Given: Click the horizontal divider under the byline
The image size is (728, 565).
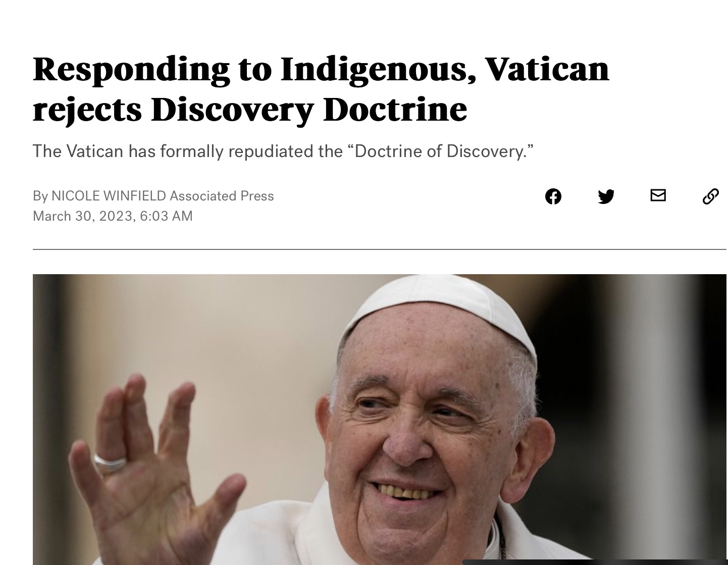Looking at the screenshot, I should [x=380, y=249].
